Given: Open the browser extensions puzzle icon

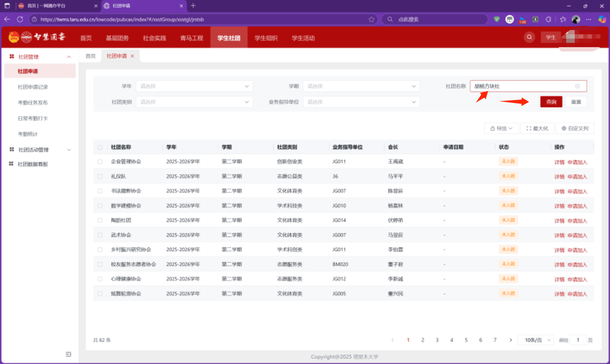Looking at the screenshot, I should pos(549,19).
